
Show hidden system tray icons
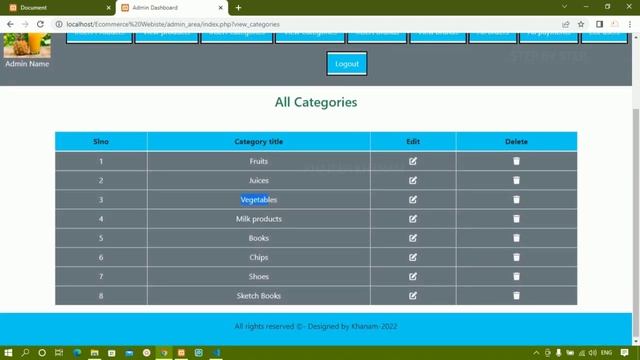(x=536, y=353)
